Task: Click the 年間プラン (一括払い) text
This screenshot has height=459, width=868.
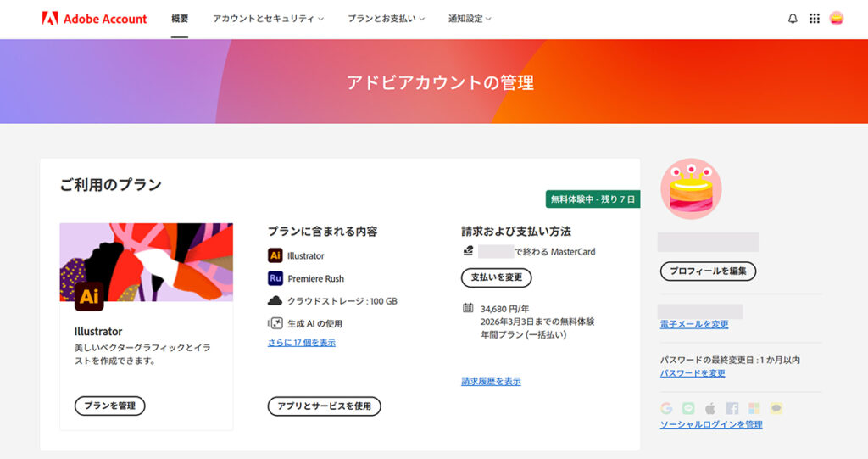Action: 524,335
